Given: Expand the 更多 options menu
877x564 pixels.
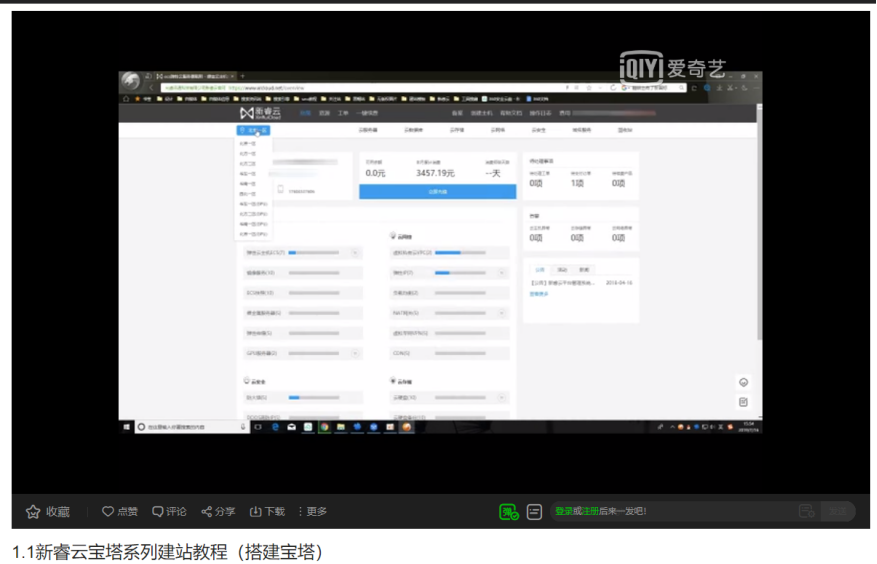Looking at the screenshot, I should tap(313, 511).
